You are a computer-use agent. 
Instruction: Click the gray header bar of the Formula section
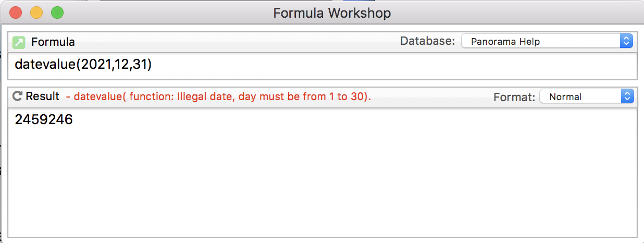pos(234,42)
